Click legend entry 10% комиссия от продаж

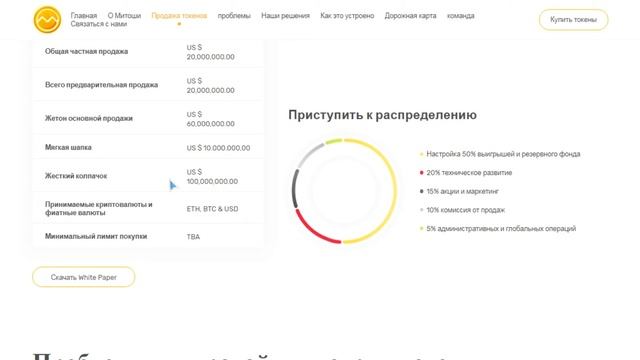[462, 210]
